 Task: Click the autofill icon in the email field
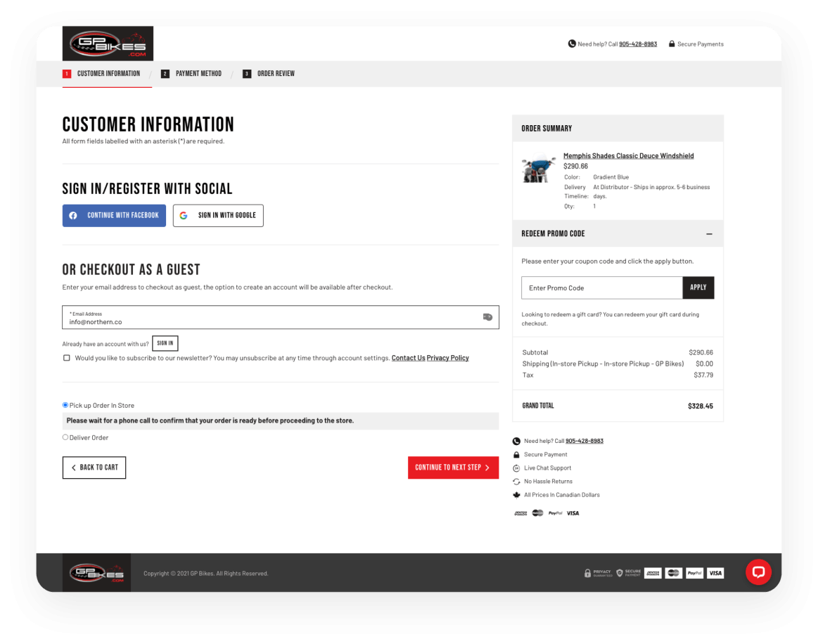click(487, 316)
